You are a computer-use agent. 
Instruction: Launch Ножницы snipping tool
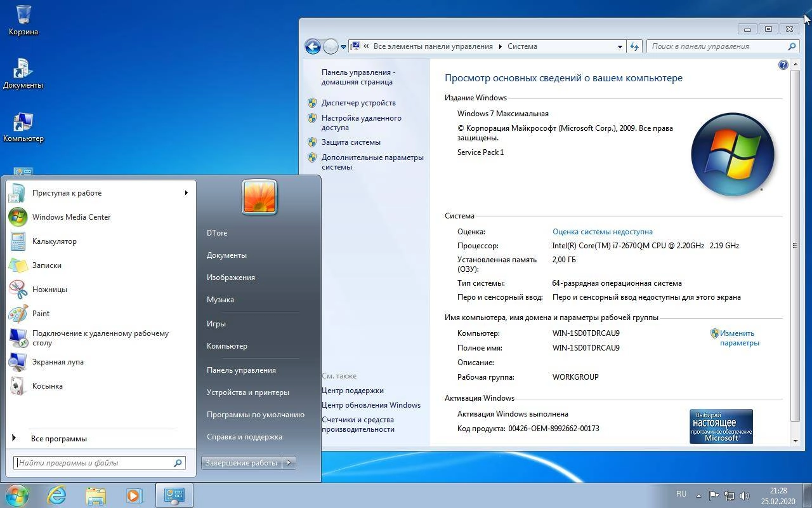click(101, 290)
